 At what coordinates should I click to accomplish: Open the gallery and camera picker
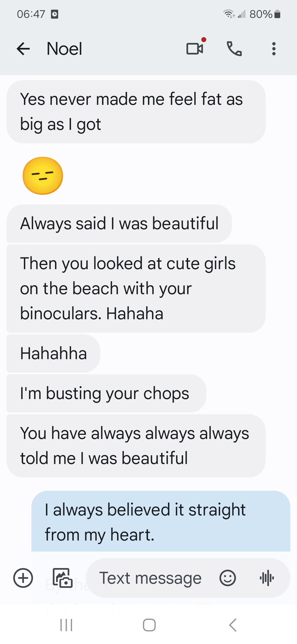tap(63, 578)
